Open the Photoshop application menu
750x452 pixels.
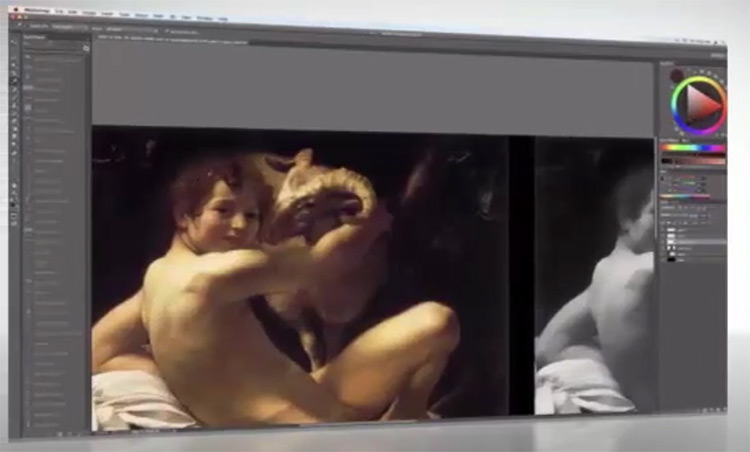coord(37,11)
